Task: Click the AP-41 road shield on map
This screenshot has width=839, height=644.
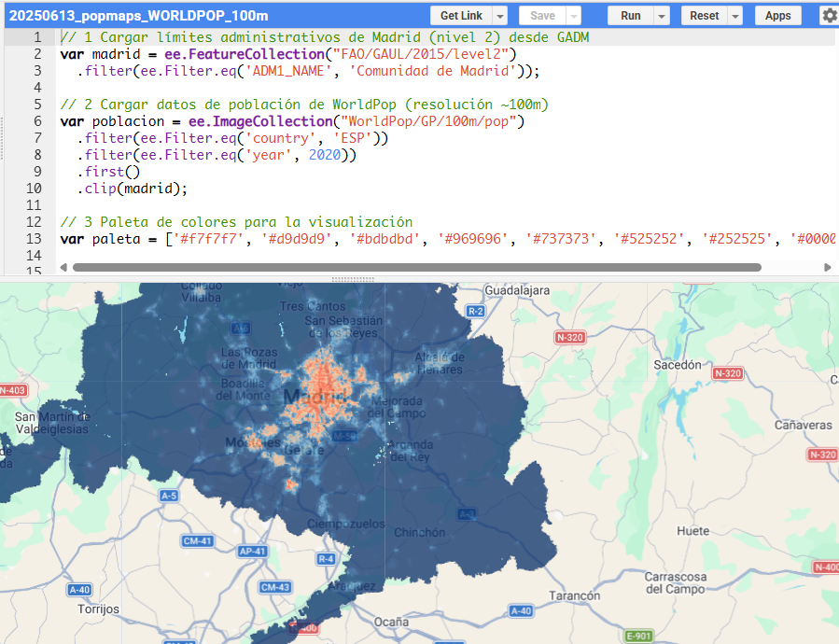Action: (x=252, y=551)
